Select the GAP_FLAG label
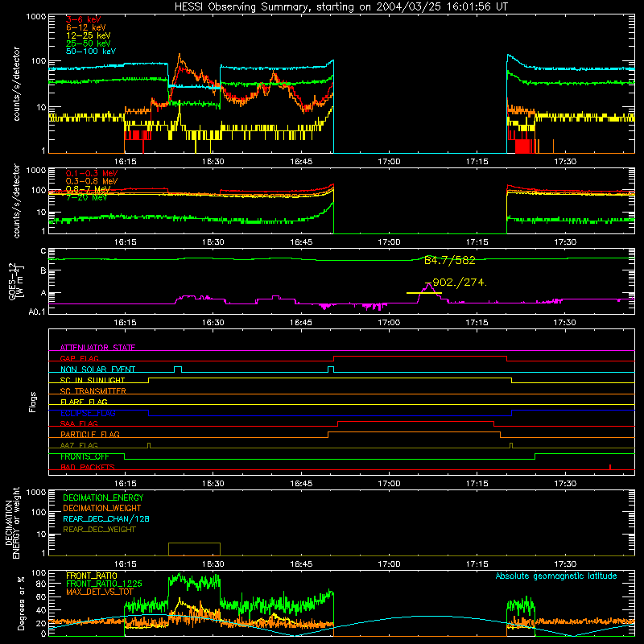The image size is (644, 644). (79, 358)
